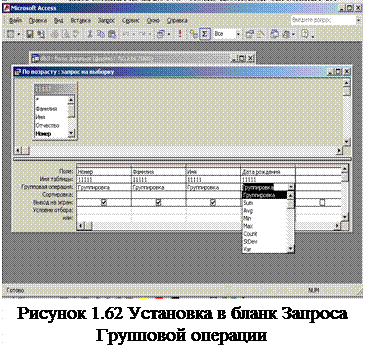Click Группировка cell under Фамилия column

tap(158, 187)
